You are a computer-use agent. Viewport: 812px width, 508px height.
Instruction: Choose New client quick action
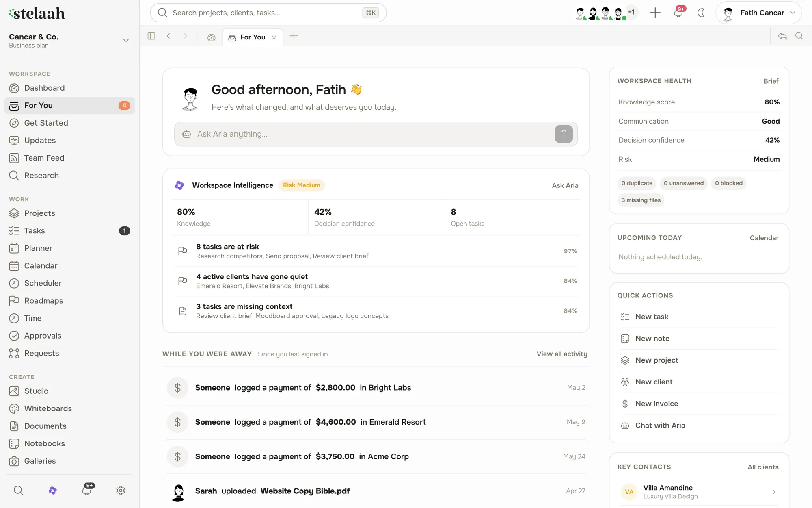coord(699,382)
